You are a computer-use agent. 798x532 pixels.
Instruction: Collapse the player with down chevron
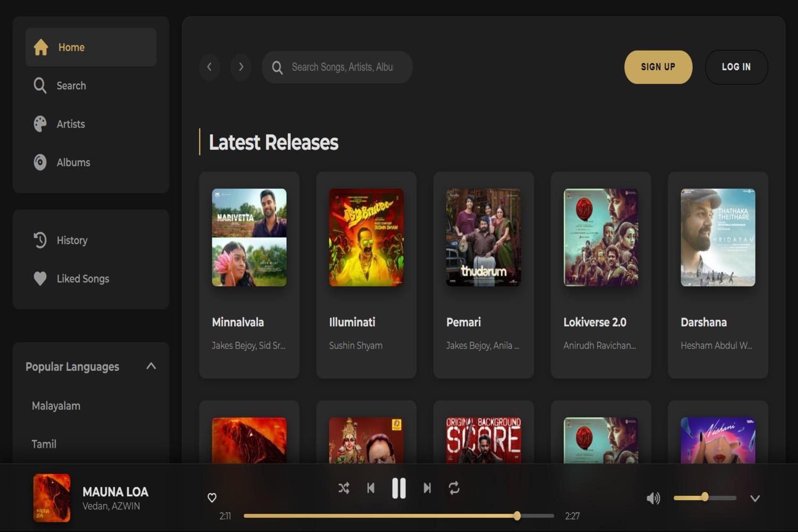(755, 498)
